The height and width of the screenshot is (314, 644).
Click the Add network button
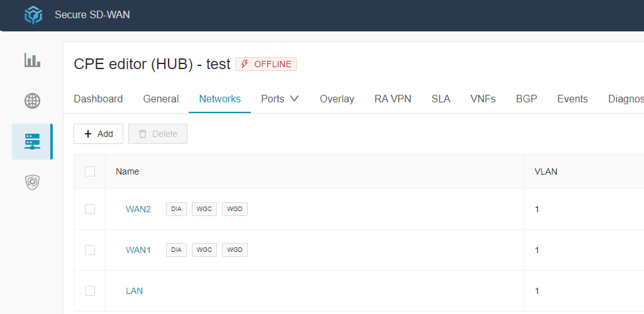98,134
